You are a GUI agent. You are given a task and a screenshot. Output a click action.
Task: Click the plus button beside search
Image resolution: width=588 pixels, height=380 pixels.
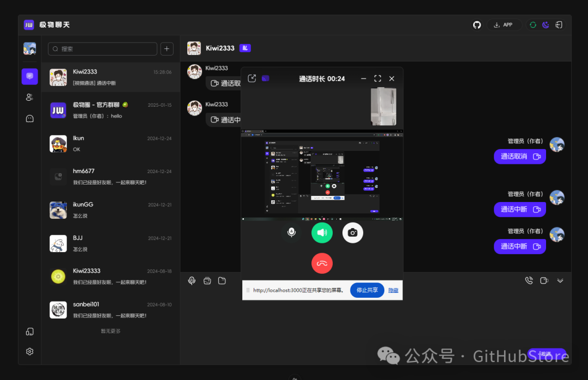167,49
